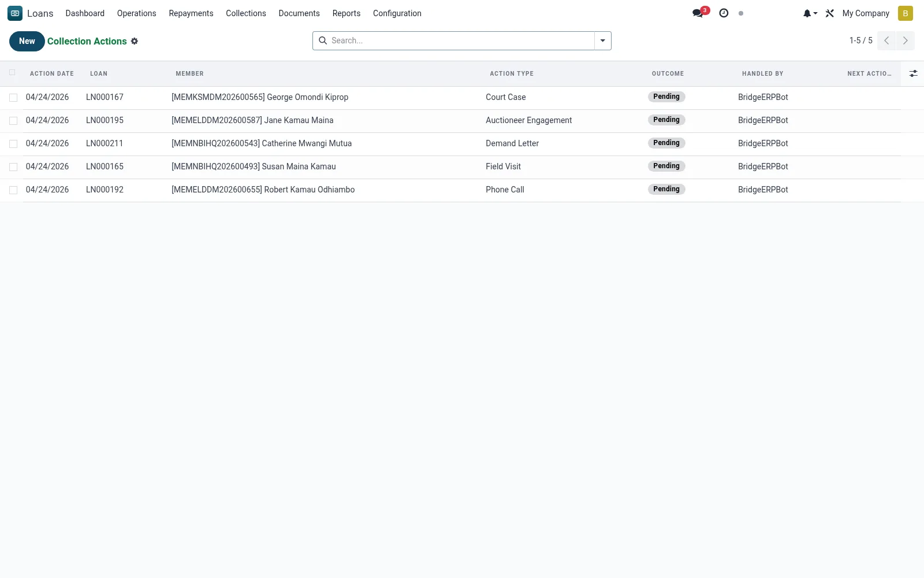Open the Configuration menu
The width and height of the screenshot is (924, 578).
[397, 13]
